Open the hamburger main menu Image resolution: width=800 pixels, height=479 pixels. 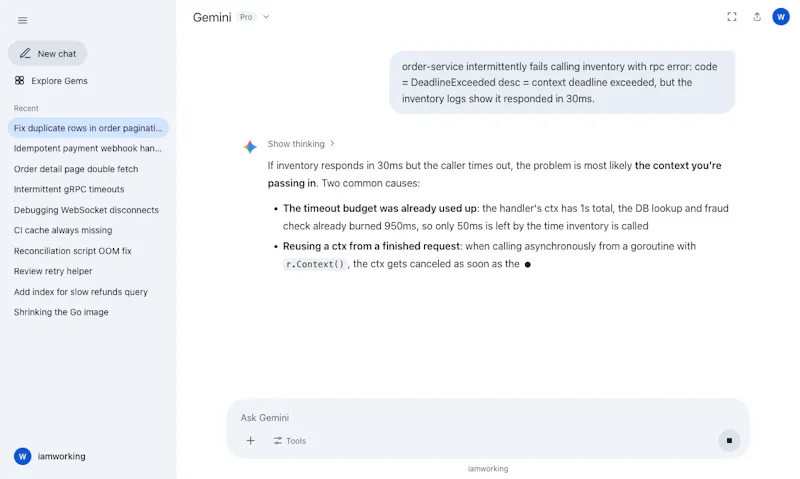22,20
